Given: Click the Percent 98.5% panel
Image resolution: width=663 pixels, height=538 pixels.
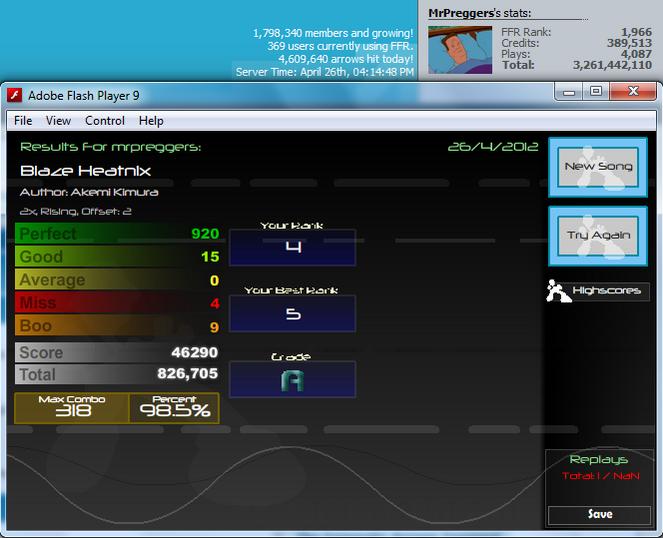Looking at the screenshot, I should pyautogui.click(x=174, y=408).
